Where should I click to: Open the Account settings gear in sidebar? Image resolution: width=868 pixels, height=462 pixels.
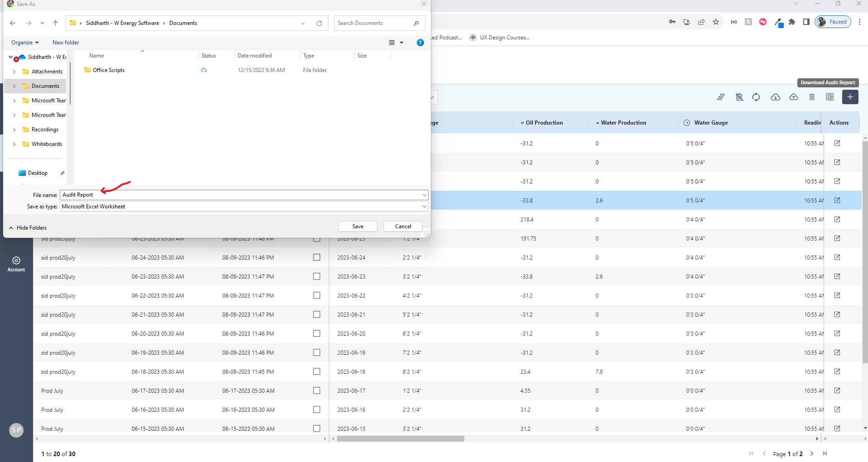pyautogui.click(x=16, y=261)
